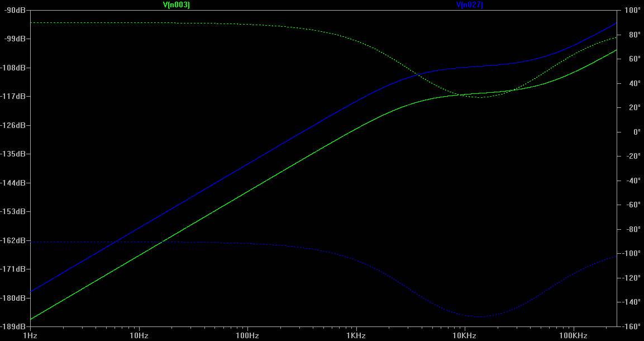The height and width of the screenshot is (341, 644).
Task: Click the 100° phase axis label
Action: [632, 10]
